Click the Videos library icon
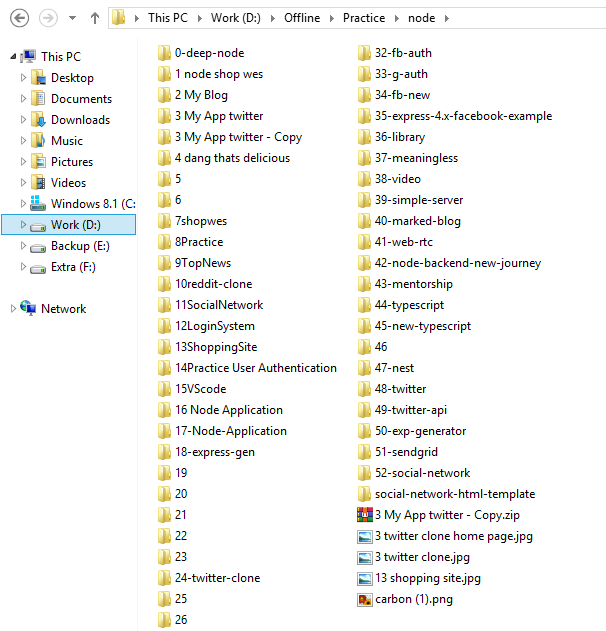The image size is (606, 631). [38, 182]
